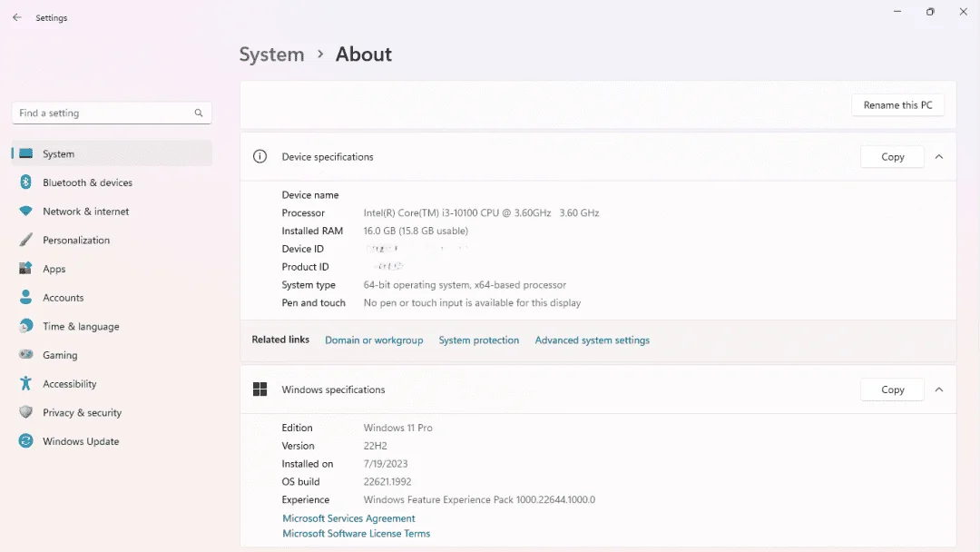Open the Network & internet page
The image size is (980, 552).
[112, 212]
